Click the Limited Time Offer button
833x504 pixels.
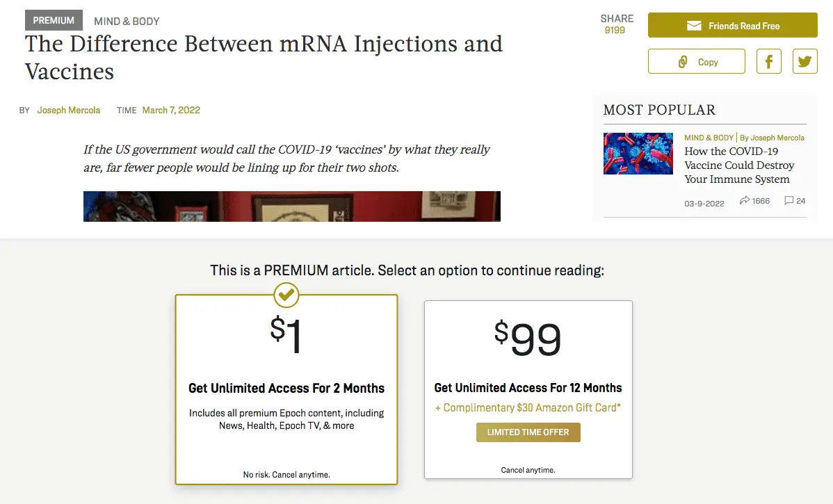(x=528, y=432)
